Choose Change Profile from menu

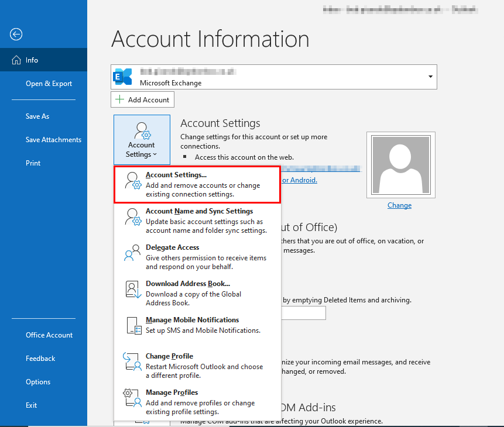point(197,366)
